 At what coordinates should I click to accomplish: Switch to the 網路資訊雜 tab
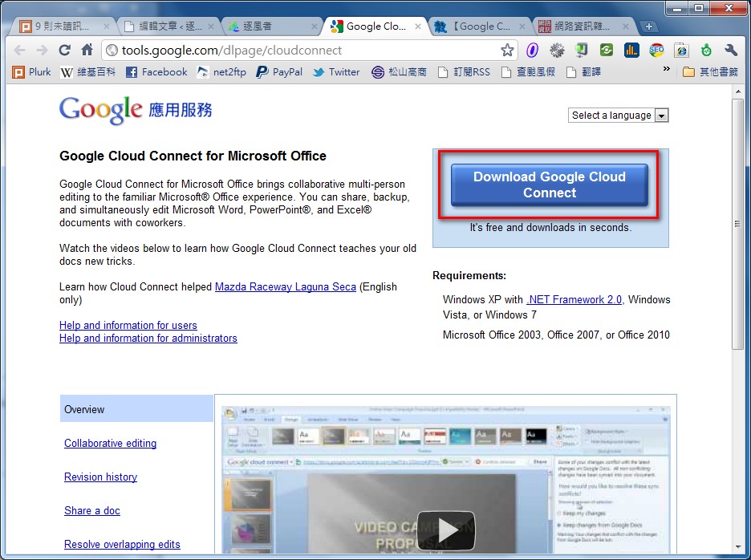(583, 26)
